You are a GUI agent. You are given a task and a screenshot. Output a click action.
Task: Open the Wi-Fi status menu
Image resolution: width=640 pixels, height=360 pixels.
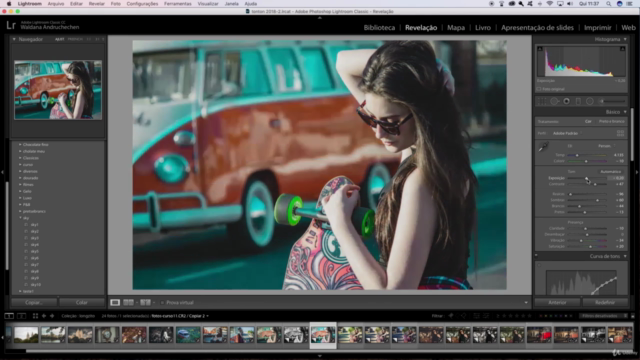[x=550, y=4]
